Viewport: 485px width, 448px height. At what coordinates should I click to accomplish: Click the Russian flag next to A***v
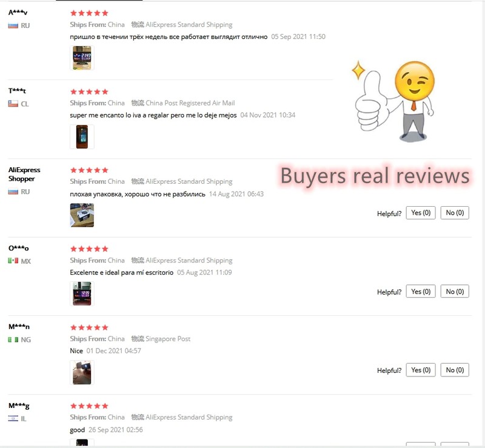(x=13, y=25)
